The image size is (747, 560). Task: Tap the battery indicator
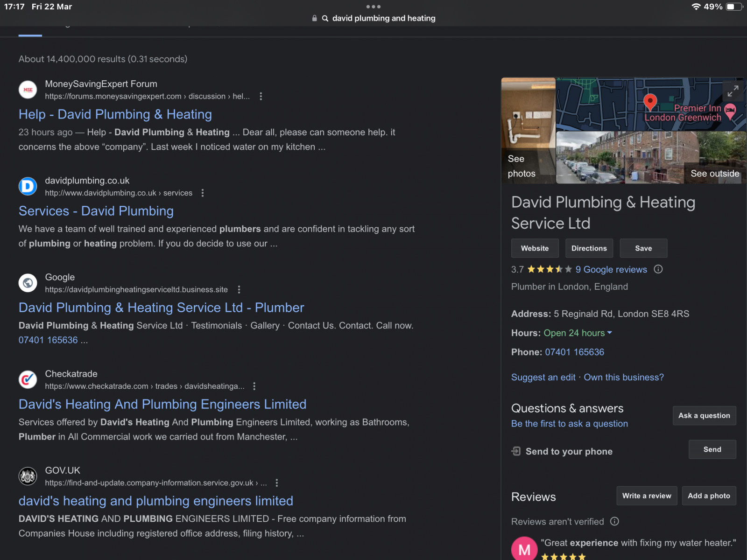734,7
